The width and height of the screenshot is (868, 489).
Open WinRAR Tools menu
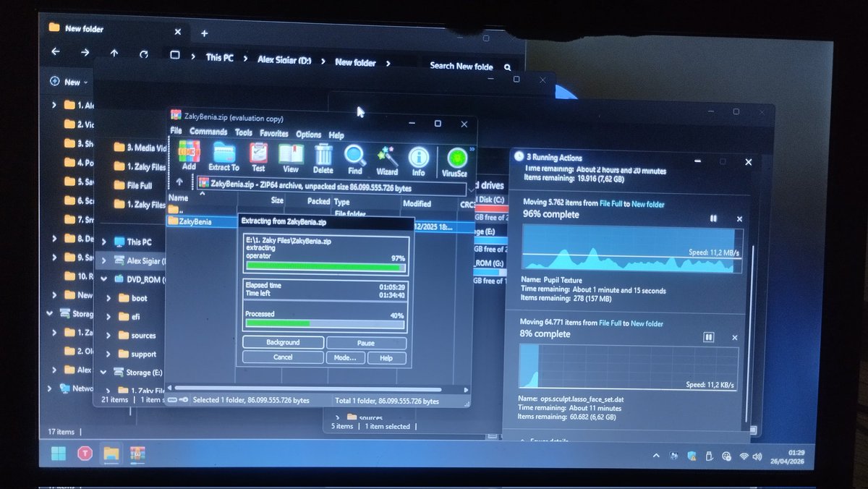[244, 132]
